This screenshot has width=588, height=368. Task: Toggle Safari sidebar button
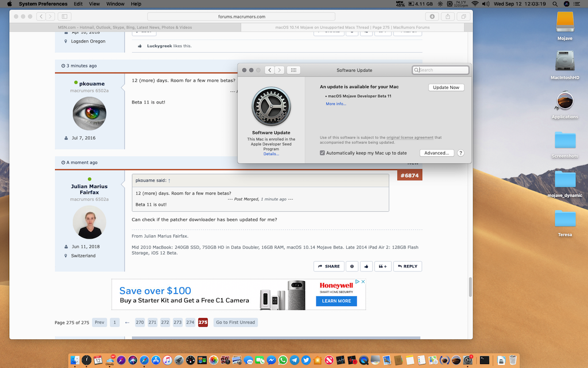click(64, 17)
